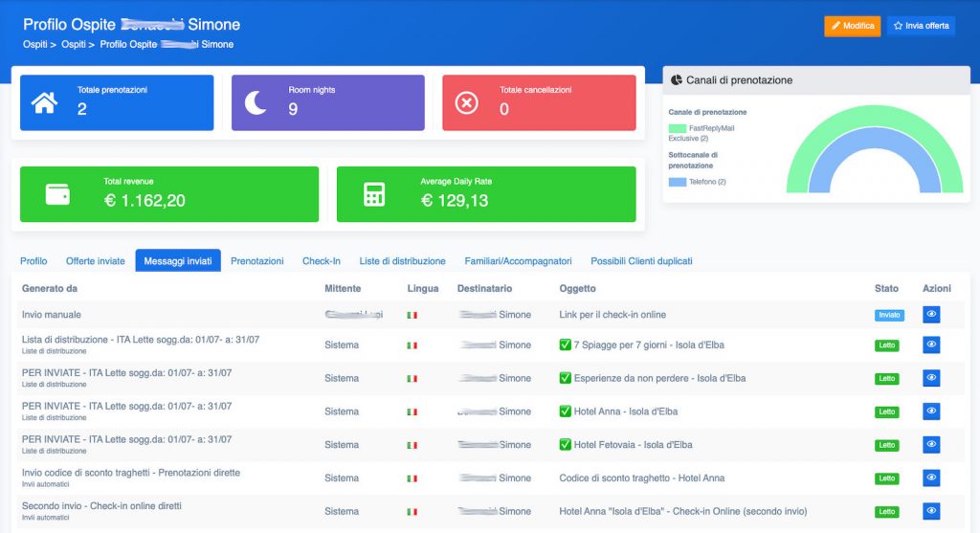Open eye icon for Codice di sconto traghetto
This screenshot has width=980, height=533.
tap(931, 477)
